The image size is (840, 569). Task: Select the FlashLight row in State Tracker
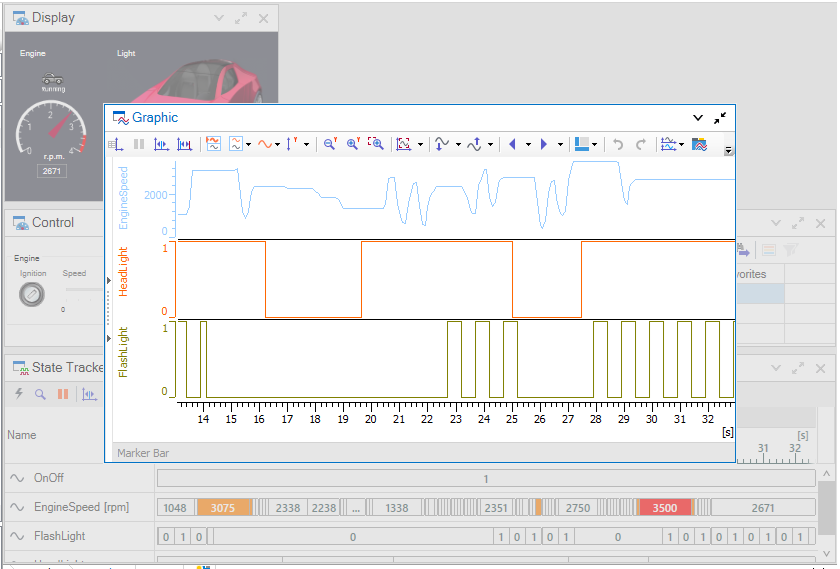tap(411, 536)
